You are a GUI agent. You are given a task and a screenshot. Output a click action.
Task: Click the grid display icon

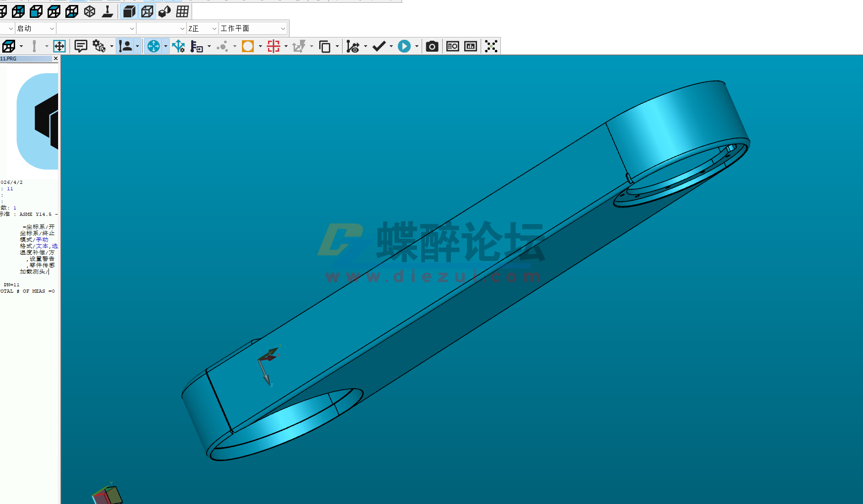click(x=182, y=11)
